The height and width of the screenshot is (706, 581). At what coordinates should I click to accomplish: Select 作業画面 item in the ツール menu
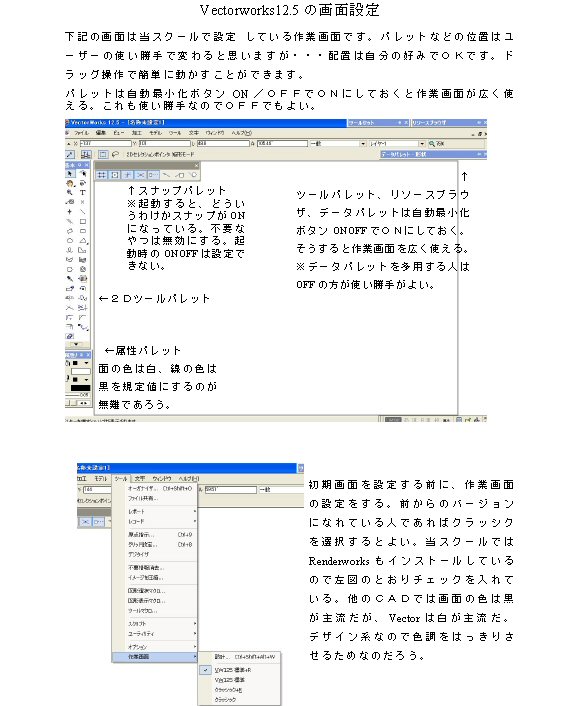(x=154, y=657)
